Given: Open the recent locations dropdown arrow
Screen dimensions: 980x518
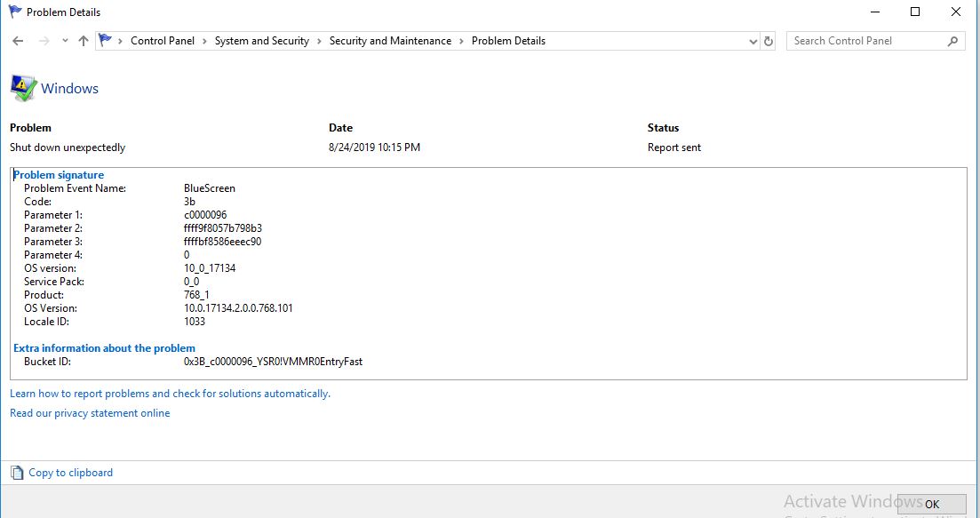Looking at the screenshot, I should click(x=65, y=41).
